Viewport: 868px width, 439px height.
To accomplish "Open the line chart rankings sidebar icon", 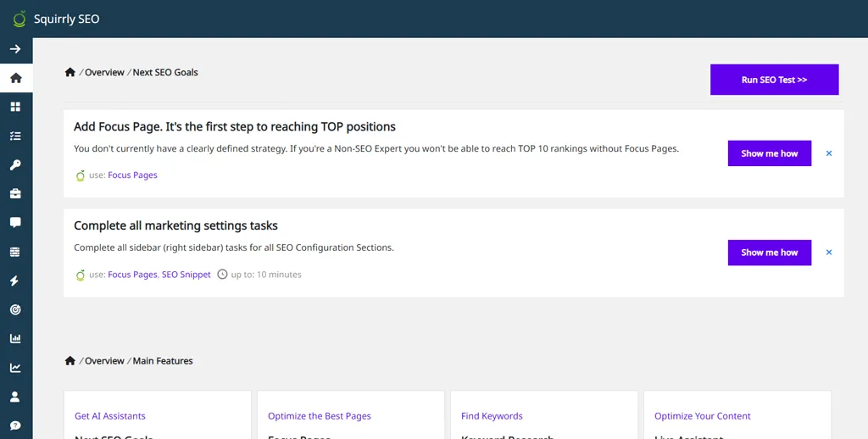I will (x=15, y=368).
